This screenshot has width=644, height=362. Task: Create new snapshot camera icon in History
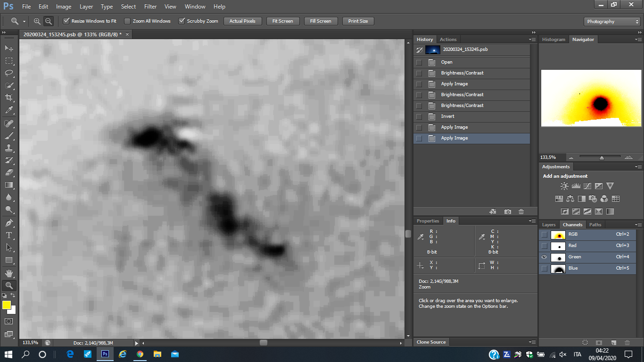(x=507, y=212)
